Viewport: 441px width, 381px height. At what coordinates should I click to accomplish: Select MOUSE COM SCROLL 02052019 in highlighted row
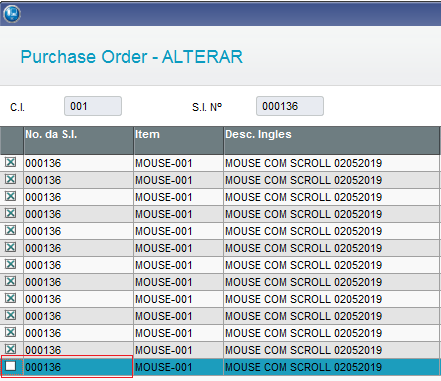pyautogui.click(x=332, y=367)
